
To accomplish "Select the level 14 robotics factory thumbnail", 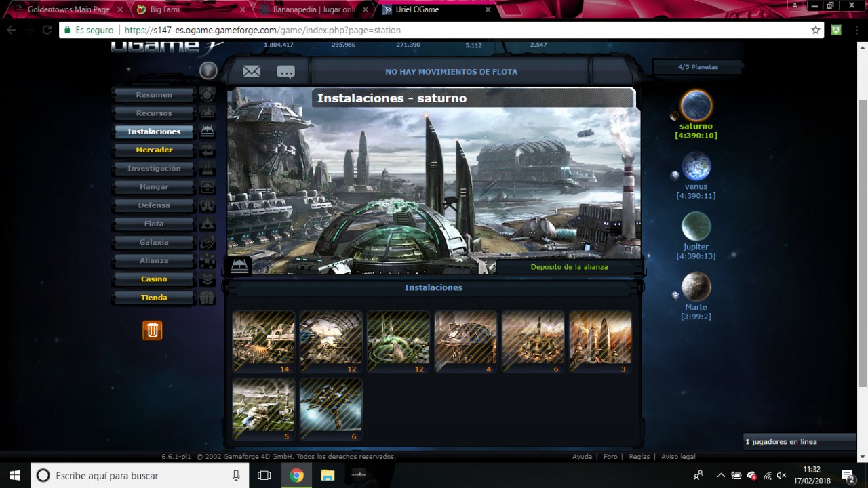I will [x=264, y=342].
